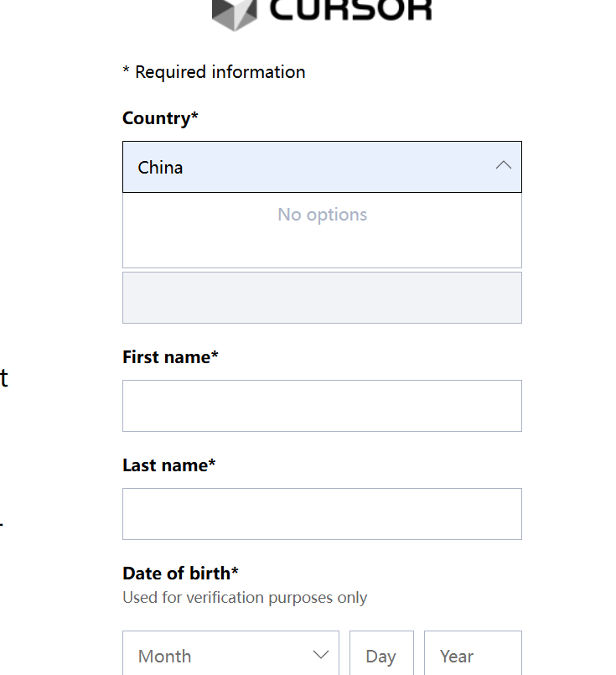616x675 pixels.
Task: Select the Year field
Action: 473,655
